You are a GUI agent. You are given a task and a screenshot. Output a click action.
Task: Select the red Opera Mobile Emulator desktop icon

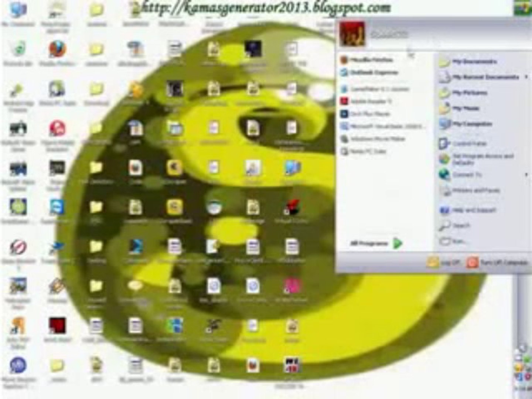click(x=57, y=136)
